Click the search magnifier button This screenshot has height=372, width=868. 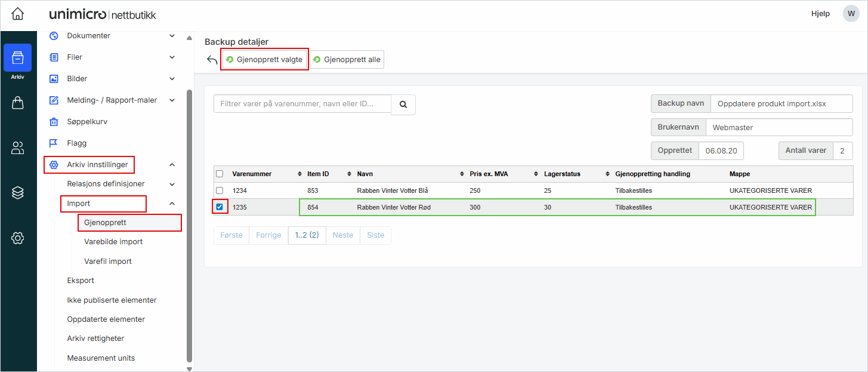point(403,104)
